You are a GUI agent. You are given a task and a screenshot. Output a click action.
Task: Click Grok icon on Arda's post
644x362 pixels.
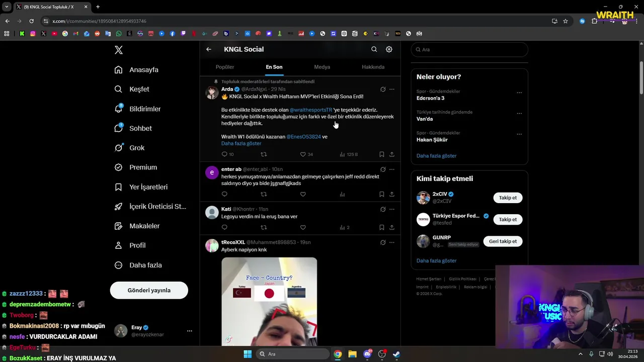(x=383, y=89)
